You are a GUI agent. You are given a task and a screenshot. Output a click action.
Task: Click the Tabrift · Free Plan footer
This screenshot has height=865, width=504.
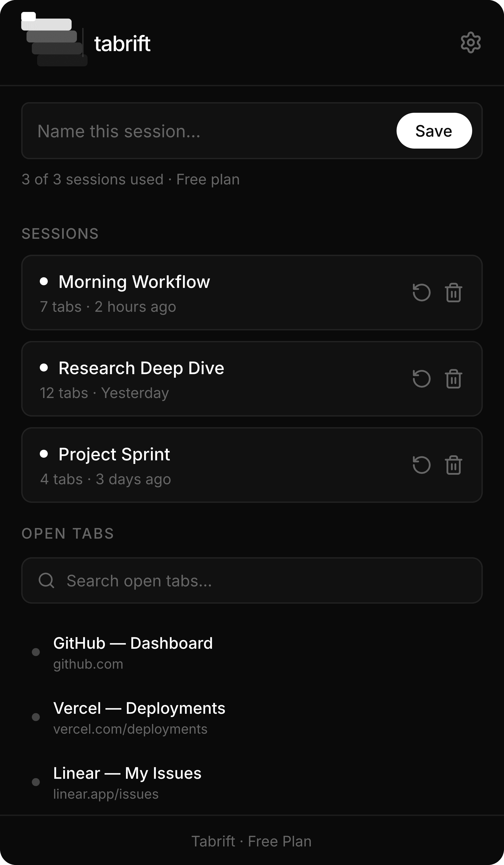[252, 841]
